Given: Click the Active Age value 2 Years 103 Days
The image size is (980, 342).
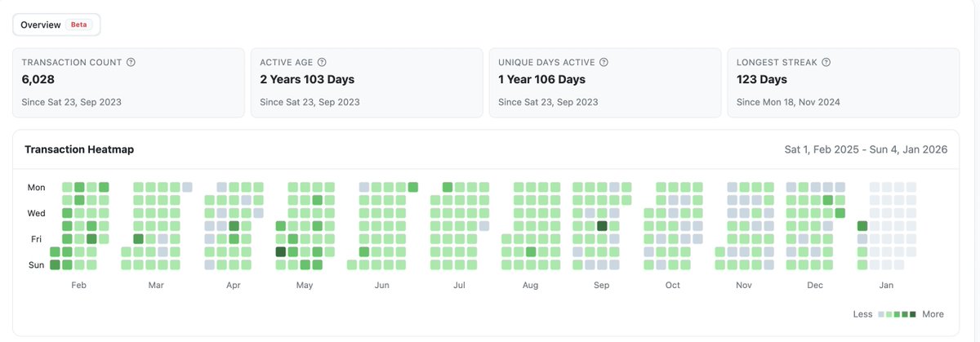Looking at the screenshot, I should click(307, 79).
